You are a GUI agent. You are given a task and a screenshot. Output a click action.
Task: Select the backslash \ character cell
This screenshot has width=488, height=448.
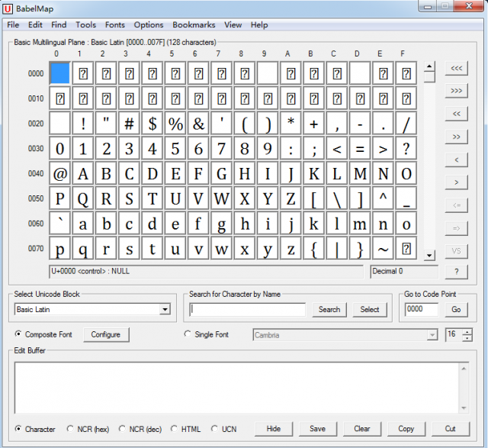point(337,198)
